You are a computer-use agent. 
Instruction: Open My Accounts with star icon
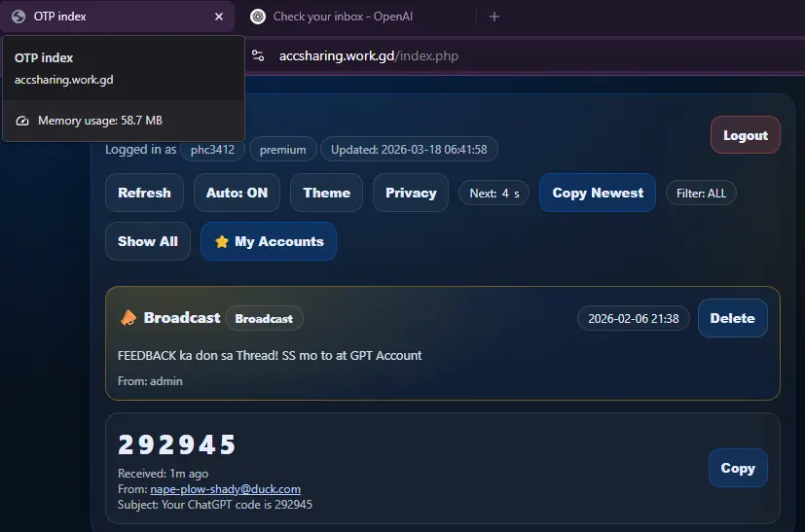pyautogui.click(x=269, y=241)
